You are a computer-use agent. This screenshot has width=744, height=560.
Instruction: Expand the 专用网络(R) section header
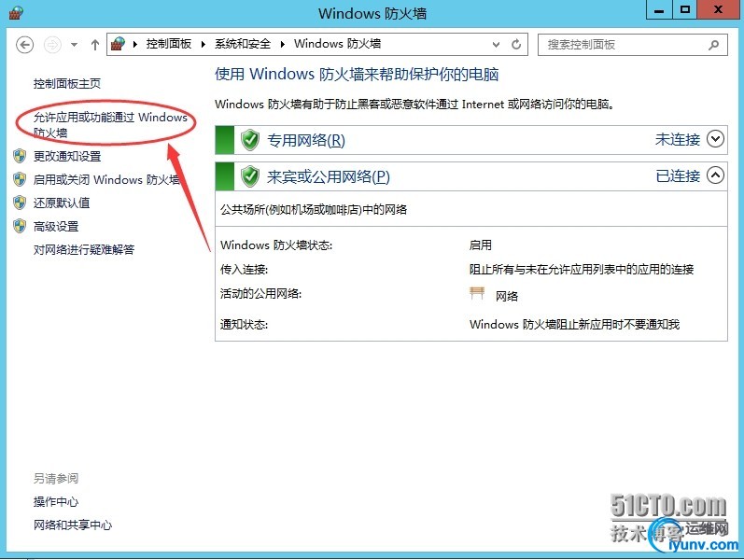click(x=471, y=140)
